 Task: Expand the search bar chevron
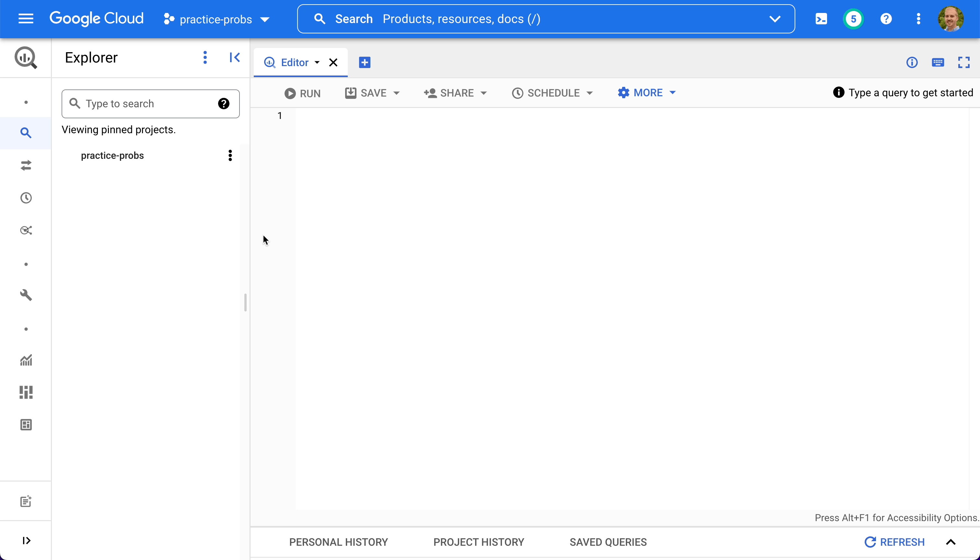click(x=775, y=19)
